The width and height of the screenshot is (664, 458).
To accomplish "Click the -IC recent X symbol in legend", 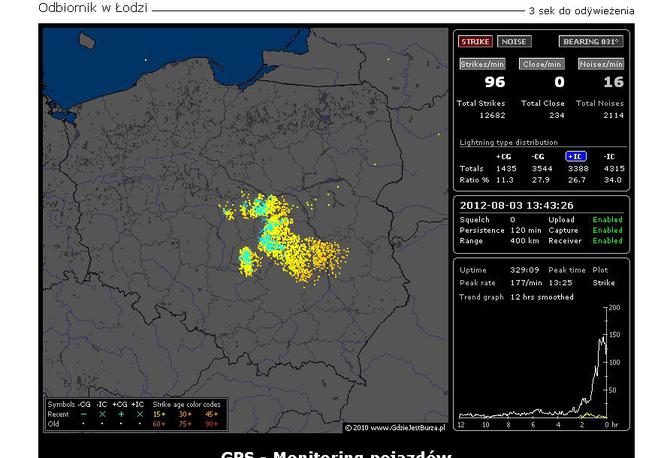I will click(102, 414).
